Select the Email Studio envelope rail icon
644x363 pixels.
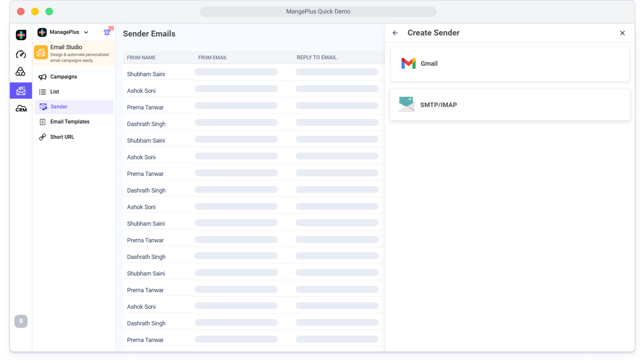tap(21, 91)
